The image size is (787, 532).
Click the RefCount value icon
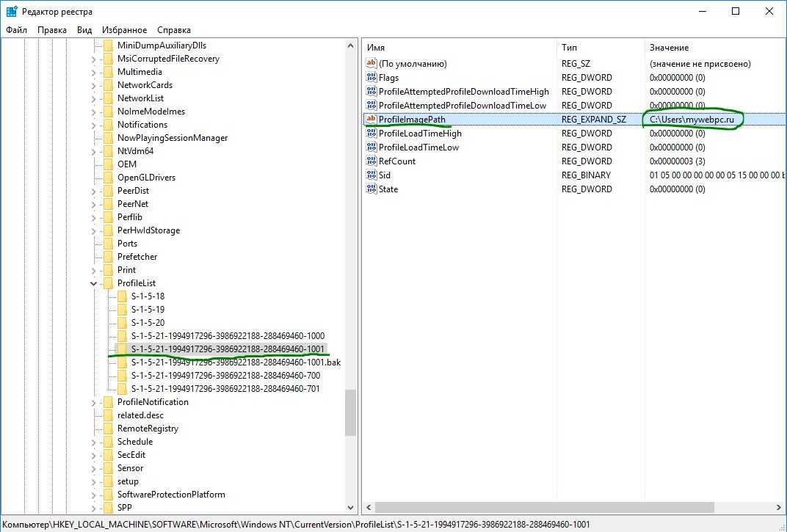[x=371, y=161]
